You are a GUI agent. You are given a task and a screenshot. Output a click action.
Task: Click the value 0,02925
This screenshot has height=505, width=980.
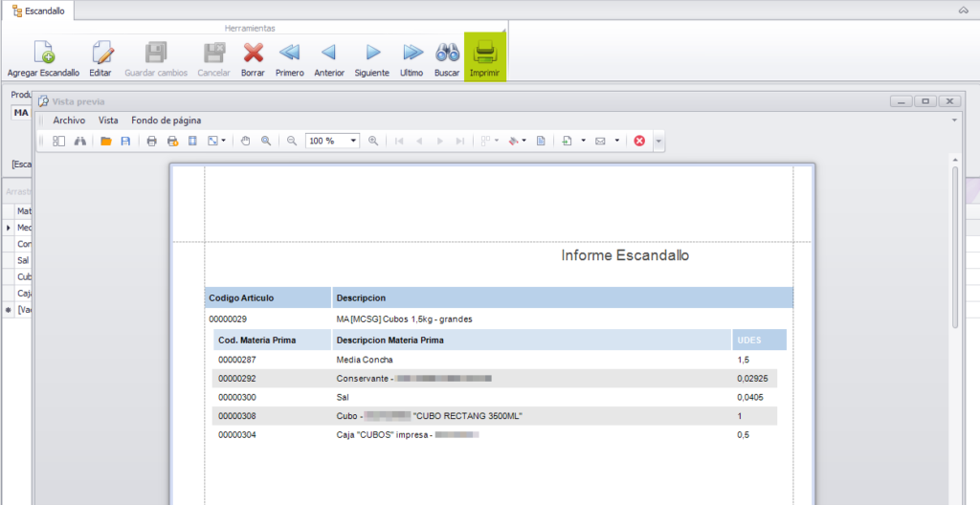point(752,378)
